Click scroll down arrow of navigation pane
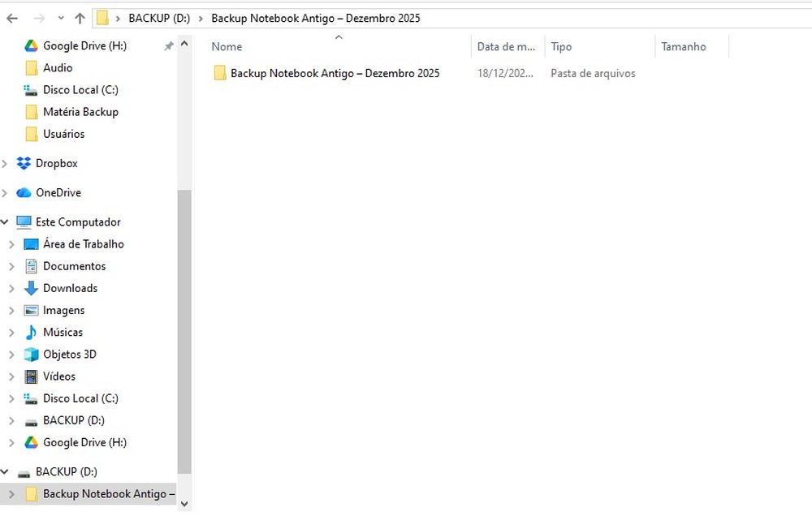The image size is (812, 516). pos(184,503)
